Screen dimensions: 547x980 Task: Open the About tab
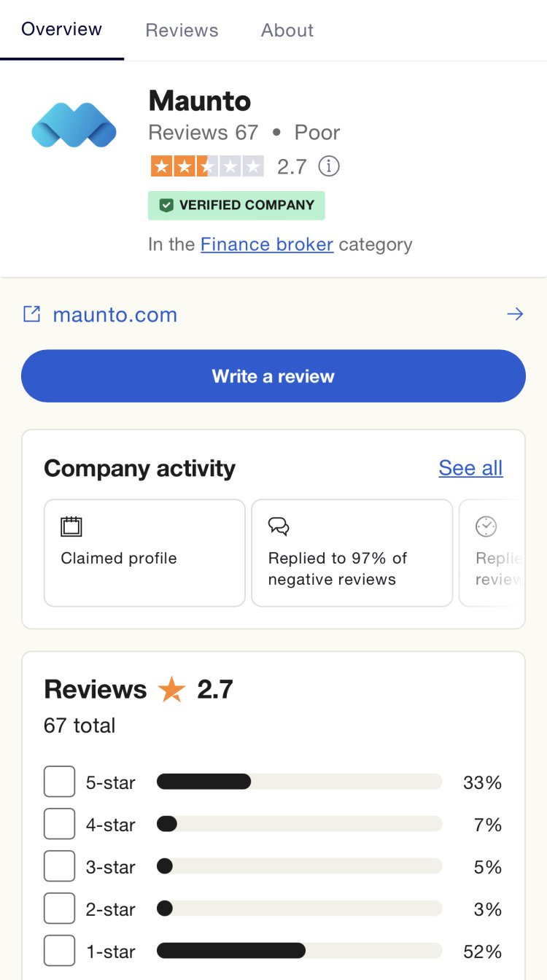(x=287, y=30)
